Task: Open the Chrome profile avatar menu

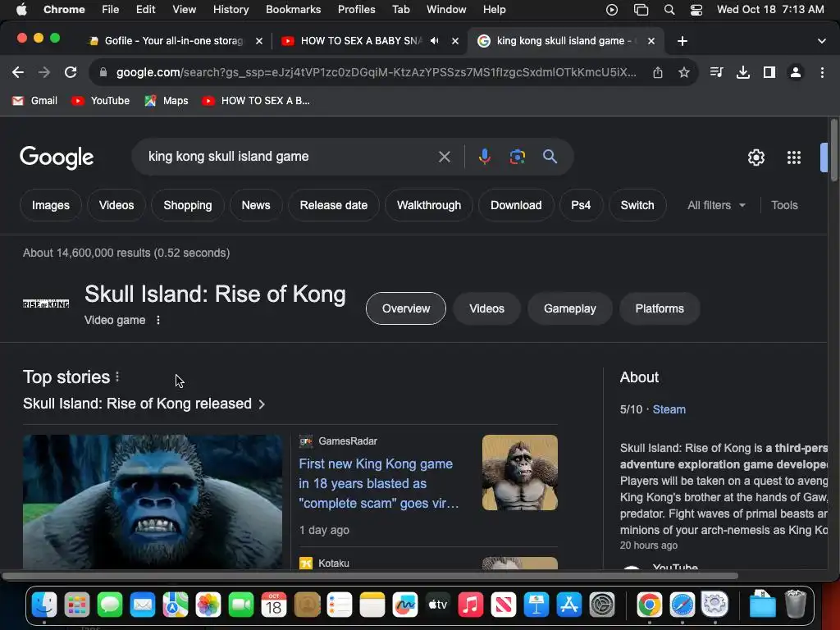Action: point(796,72)
